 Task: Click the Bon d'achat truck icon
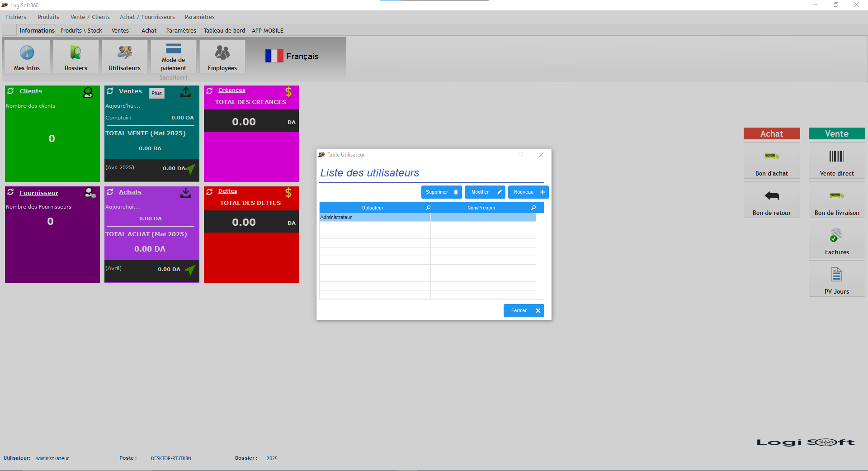pyautogui.click(x=772, y=157)
